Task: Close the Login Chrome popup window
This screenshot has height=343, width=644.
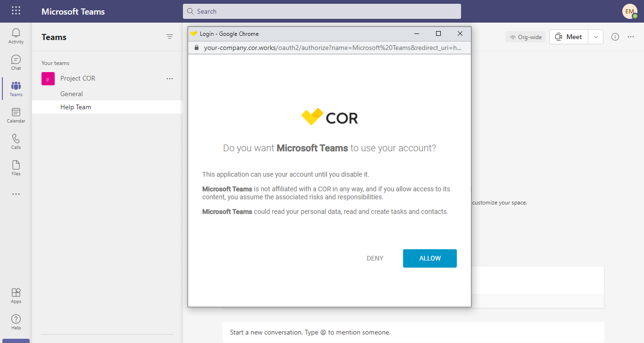Action: click(460, 33)
